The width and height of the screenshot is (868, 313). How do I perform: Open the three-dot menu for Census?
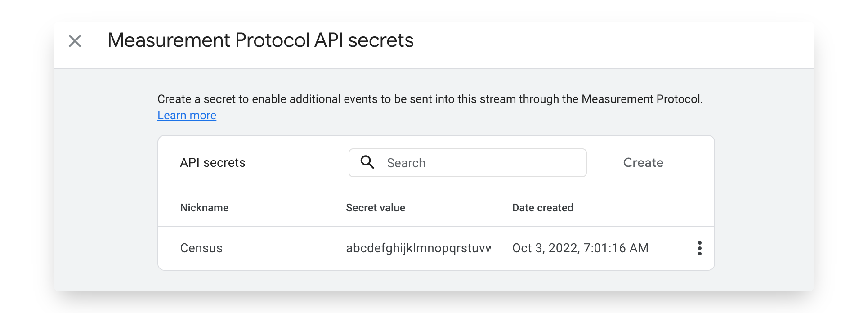coord(699,248)
